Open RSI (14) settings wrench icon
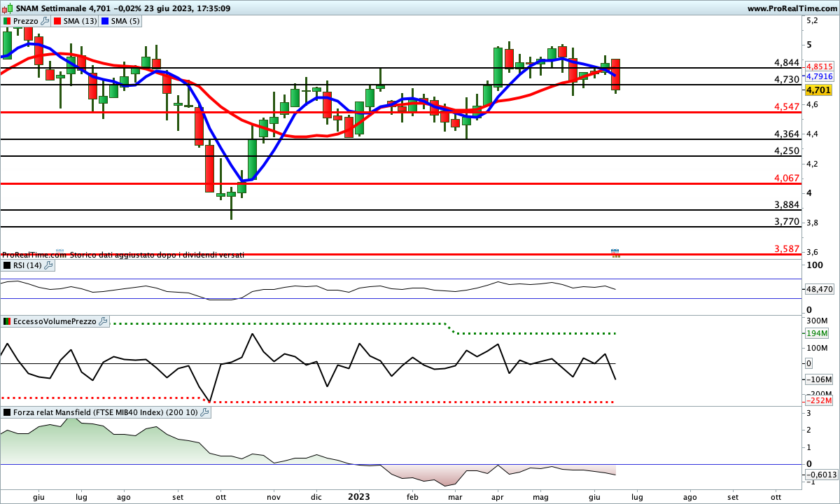The width and height of the screenshot is (840, 504). [x=49, y=265]
